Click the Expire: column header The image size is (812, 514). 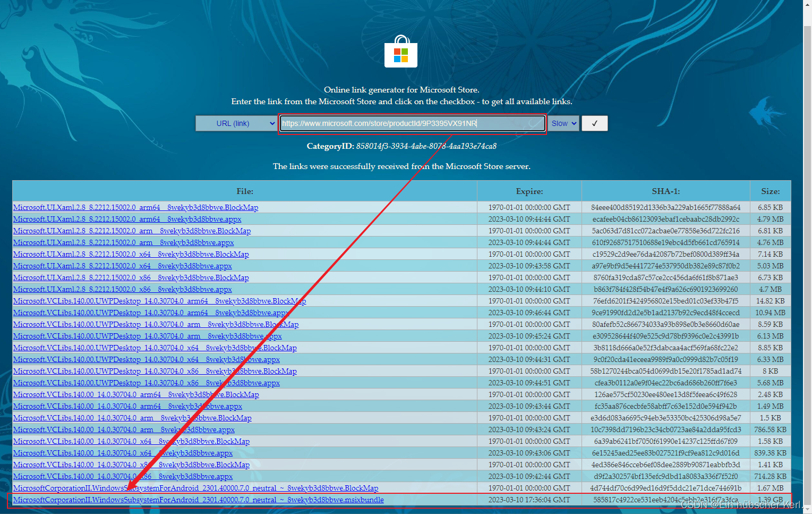coord(529,191)
